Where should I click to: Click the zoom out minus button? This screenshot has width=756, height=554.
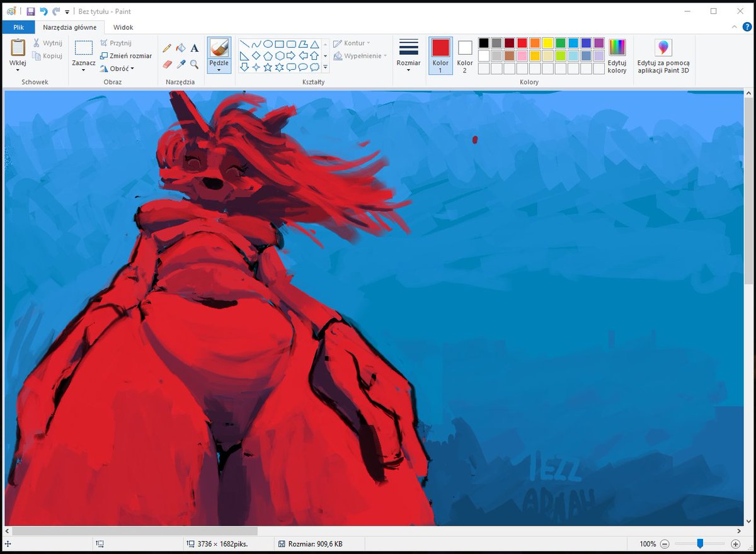[x=665, y=543]
